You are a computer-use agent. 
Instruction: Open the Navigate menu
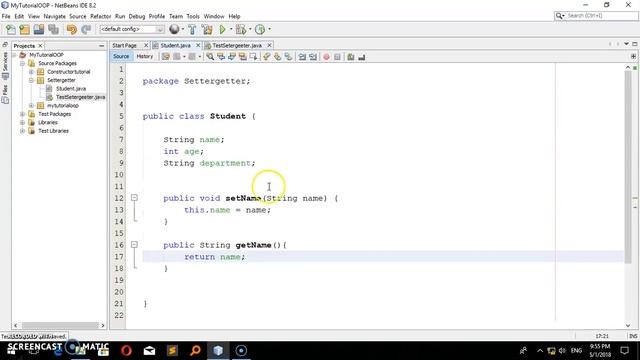pyautogui.click(x=54, y=16)
